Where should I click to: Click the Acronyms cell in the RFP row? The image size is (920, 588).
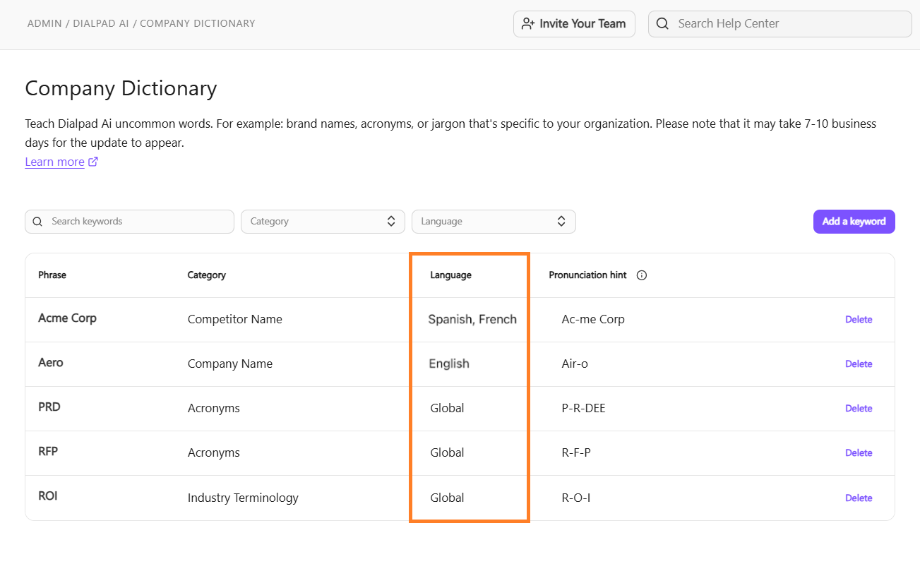(213, 452)
